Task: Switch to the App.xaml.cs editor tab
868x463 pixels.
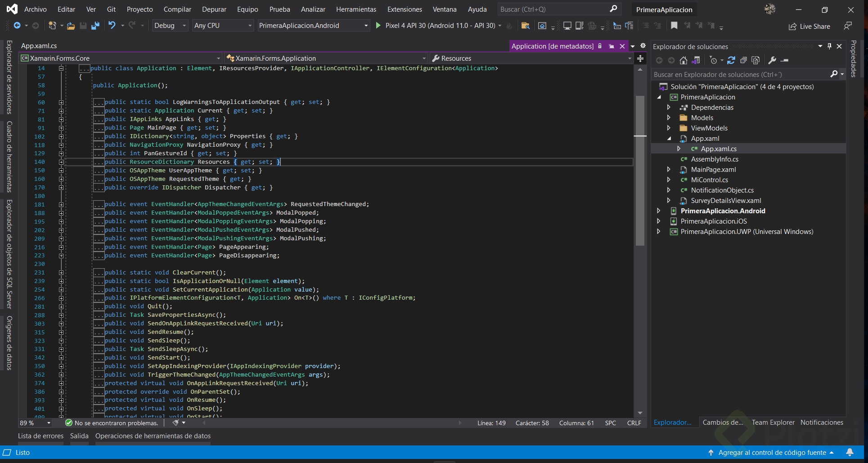Action: (39, 46)
